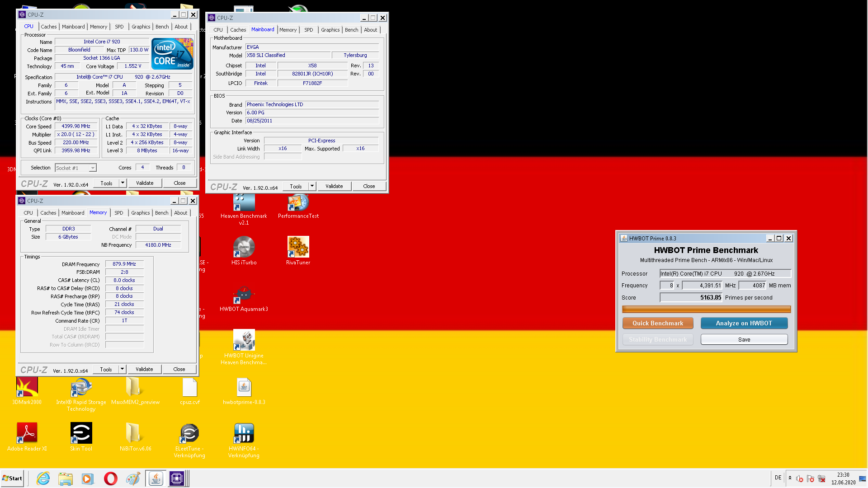868x488 pixels.
Task: Start Quick Benchmark in HWBOT Prime
Action: (x=658, y=323)
